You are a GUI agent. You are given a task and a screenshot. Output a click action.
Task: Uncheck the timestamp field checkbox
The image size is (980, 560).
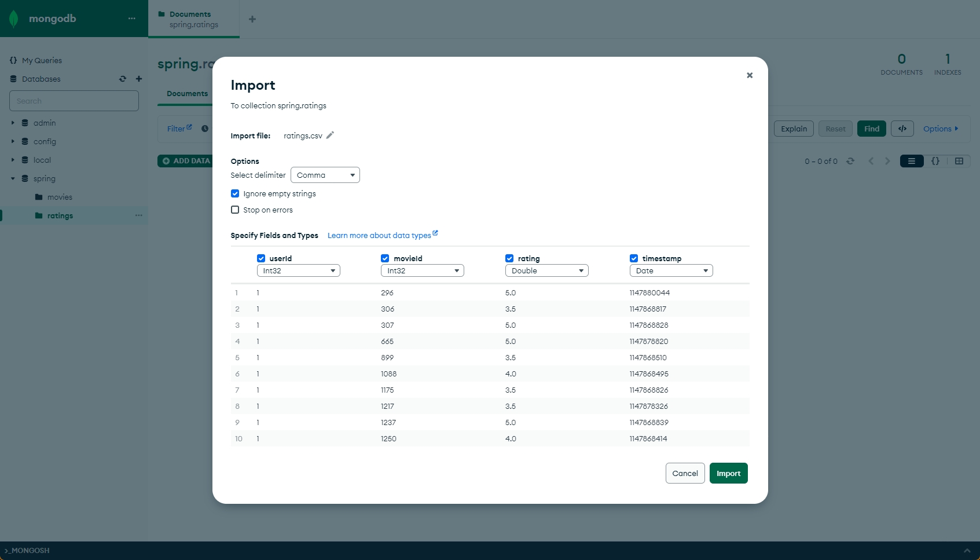pyautogui.click(x=634, y=258)
